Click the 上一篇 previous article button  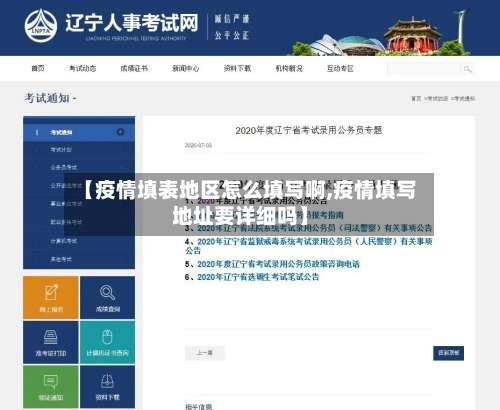(x=205, y=353)
